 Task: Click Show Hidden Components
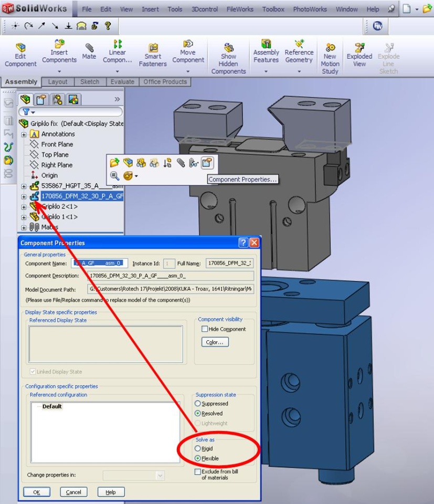click(x=228, y=58)
